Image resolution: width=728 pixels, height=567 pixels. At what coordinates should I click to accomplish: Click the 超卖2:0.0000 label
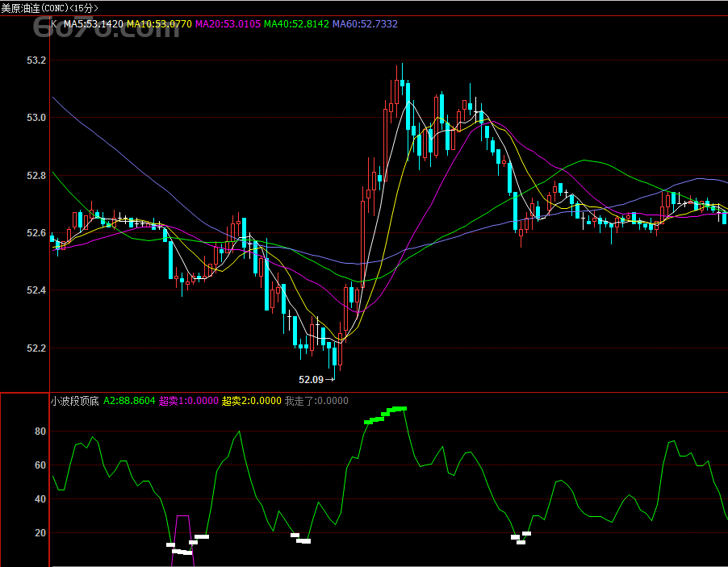252,401
